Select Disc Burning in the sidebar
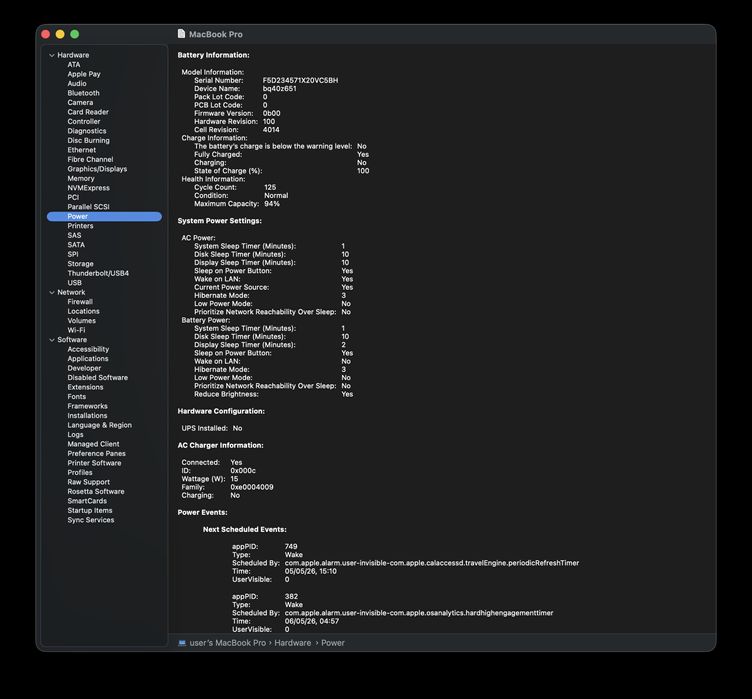The image size is (752, 699). 88,140
